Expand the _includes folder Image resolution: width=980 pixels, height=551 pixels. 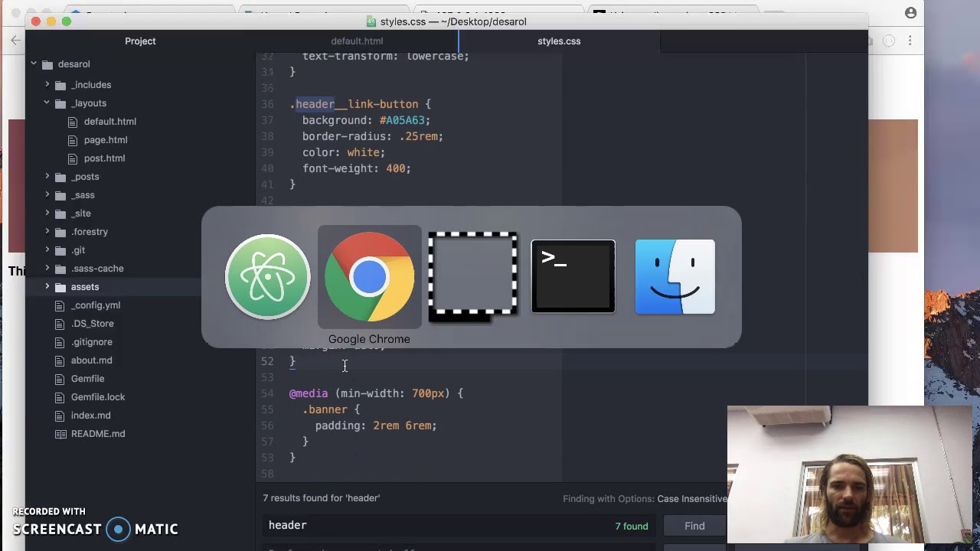tap(47, 85)
